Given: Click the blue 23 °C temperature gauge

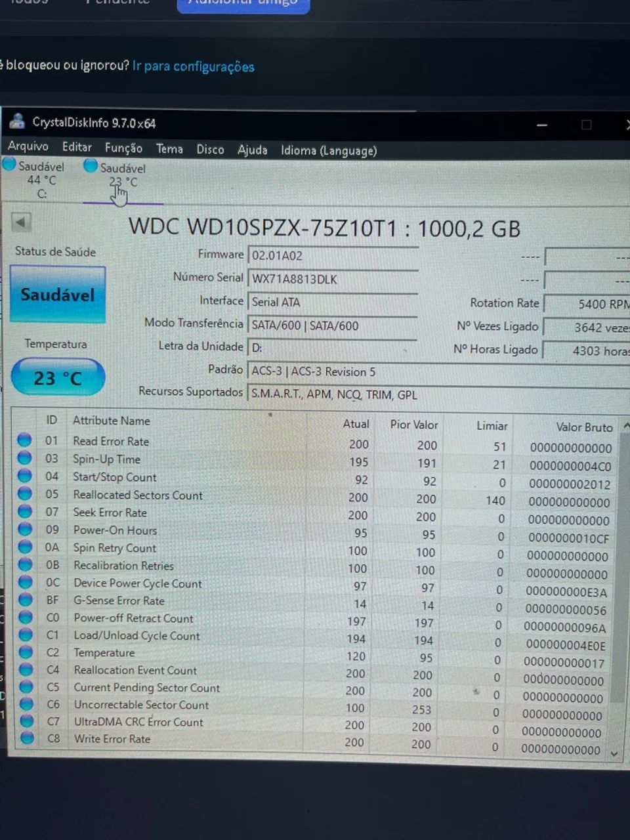Looking at the screenshot, I should click(x=58, y=377).
